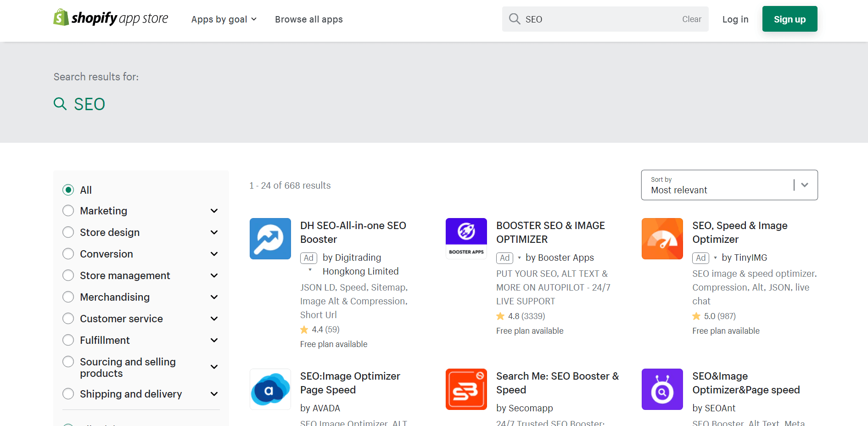868x426 pixels.
Task: Open BOOSTER SEO & IMAGE OPTIMIZER title
Action: point(550,232)
